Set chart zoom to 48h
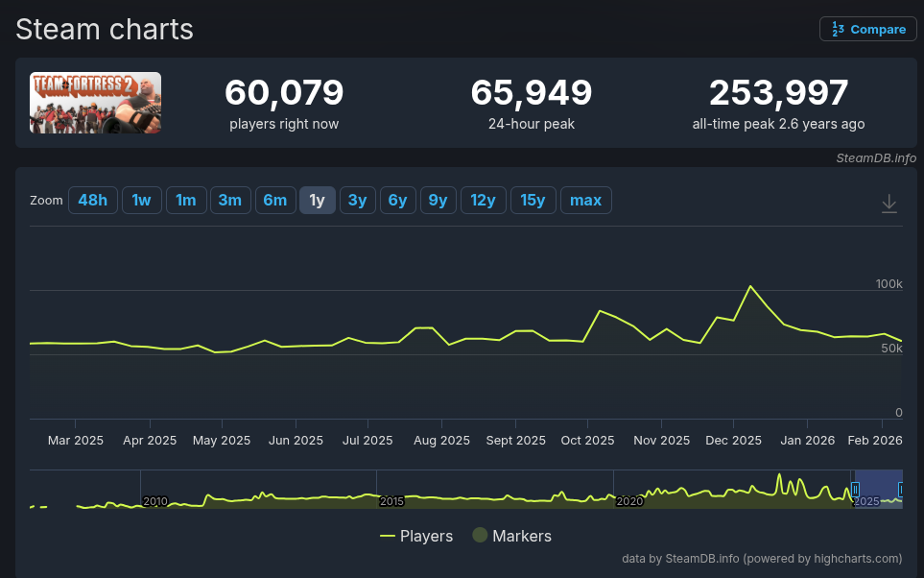 click(x=93, y=200)
